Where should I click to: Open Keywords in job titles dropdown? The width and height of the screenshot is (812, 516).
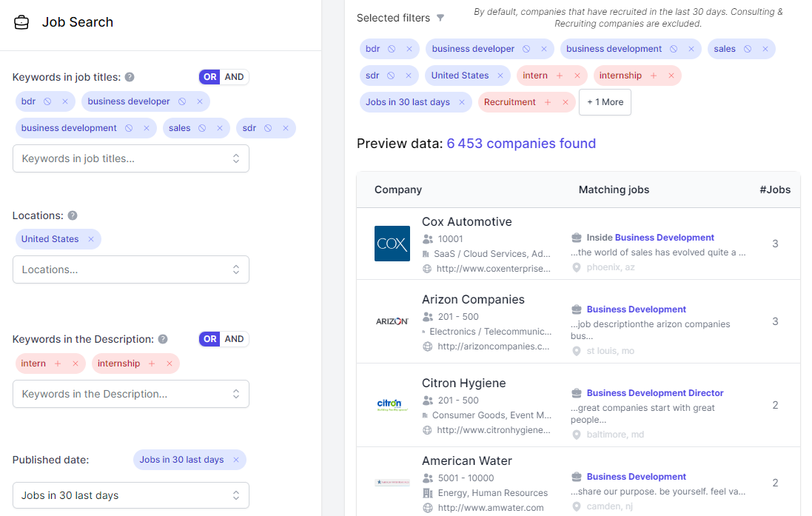click(x=131, y=158)
